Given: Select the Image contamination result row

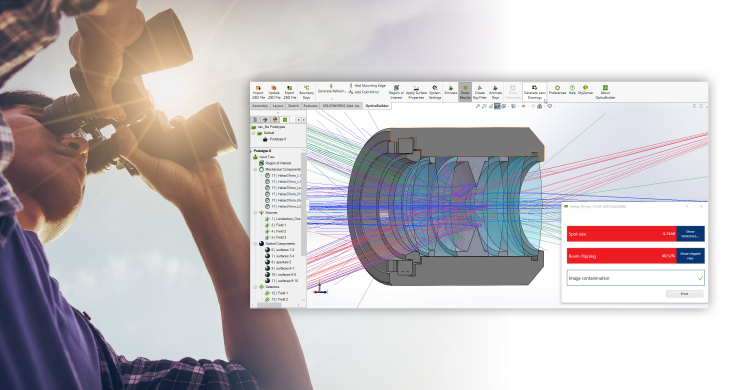Looking at the screenshot, I should [x=635, y=278].
